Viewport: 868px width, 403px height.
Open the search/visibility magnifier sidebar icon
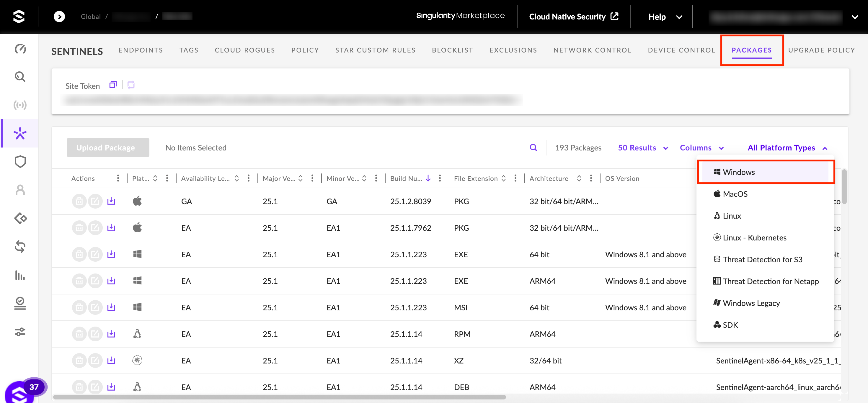pos(20,77)
